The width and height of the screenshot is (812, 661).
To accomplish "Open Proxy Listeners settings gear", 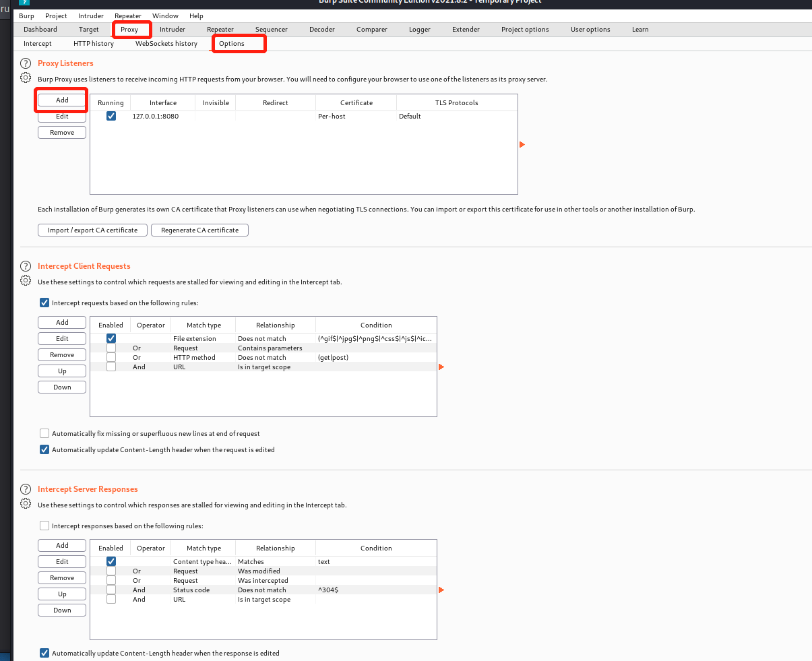I will point(26,78).
